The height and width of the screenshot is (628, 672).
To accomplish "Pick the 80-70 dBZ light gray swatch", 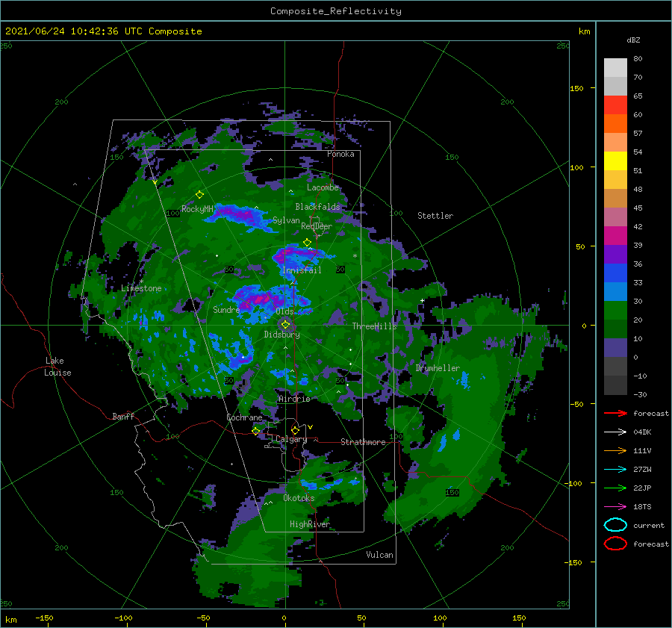I will (615, 68).
